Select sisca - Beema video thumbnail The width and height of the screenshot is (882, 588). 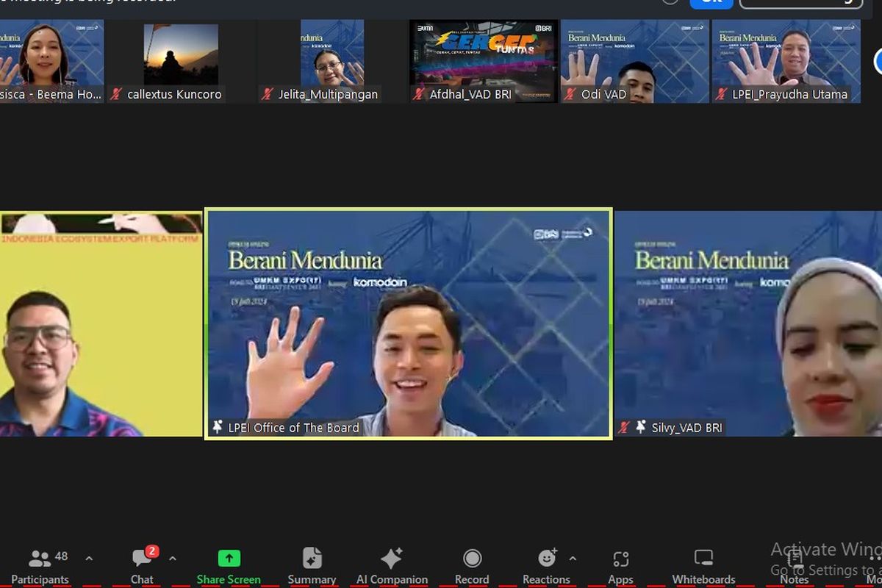(51, 61)
